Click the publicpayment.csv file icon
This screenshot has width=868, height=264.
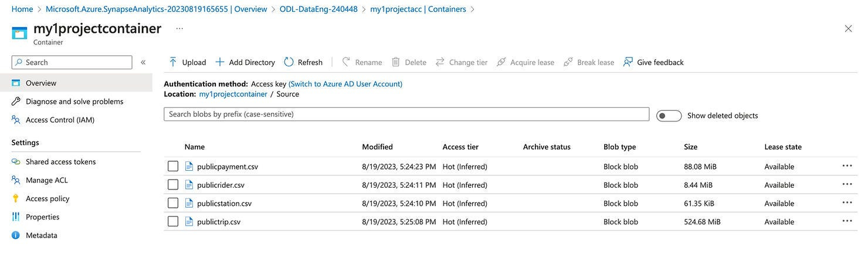pyautogui.click(x=189, y=167)
